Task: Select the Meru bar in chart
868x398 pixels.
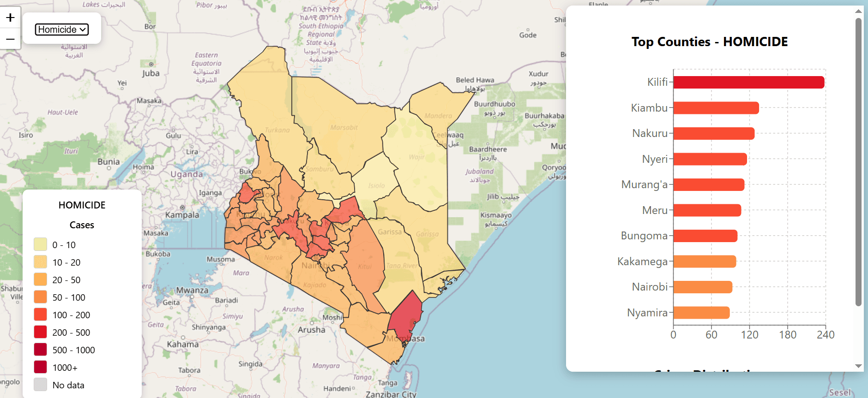Action: coord(707,210)
